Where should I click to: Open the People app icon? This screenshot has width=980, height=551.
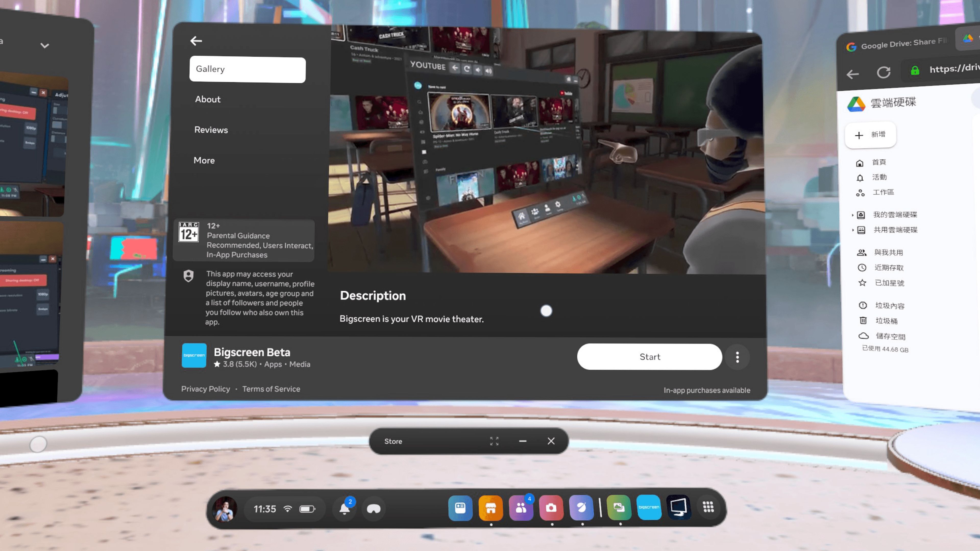tap(521, 508)
